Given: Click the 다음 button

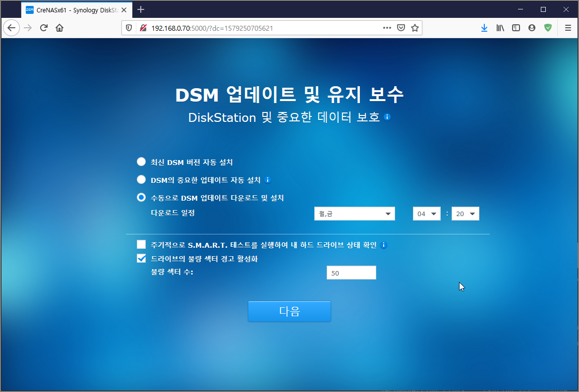Looking at the screenshot, I should [x=289, y=311].
